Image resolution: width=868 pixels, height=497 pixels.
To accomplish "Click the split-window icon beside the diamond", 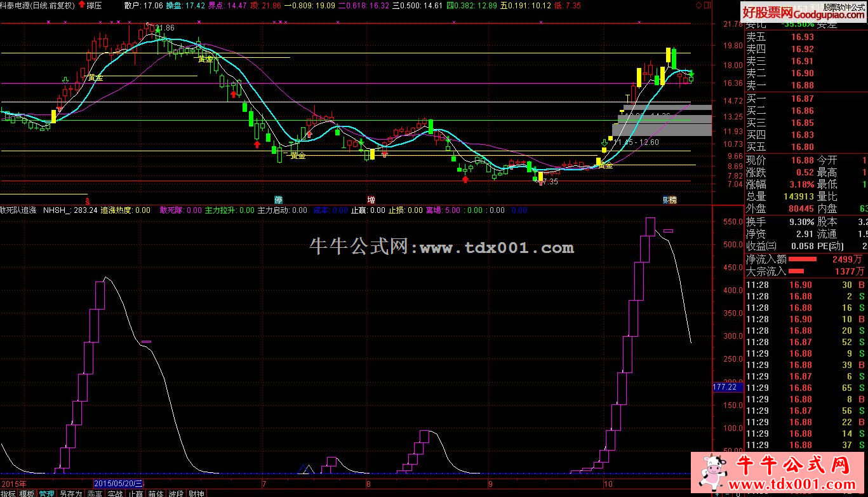I will 708,5.
